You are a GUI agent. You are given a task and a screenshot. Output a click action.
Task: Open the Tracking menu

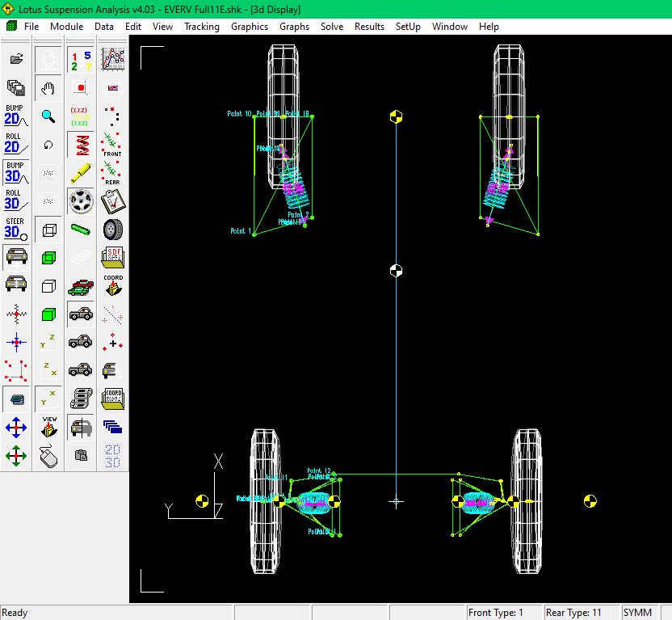pos(201,27)
